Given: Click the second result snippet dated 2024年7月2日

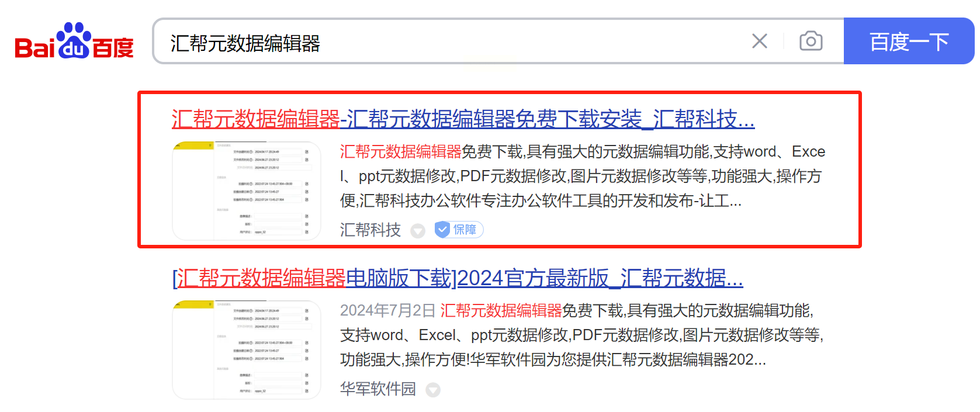Looking at the screenshot, I should click(582, 335).
